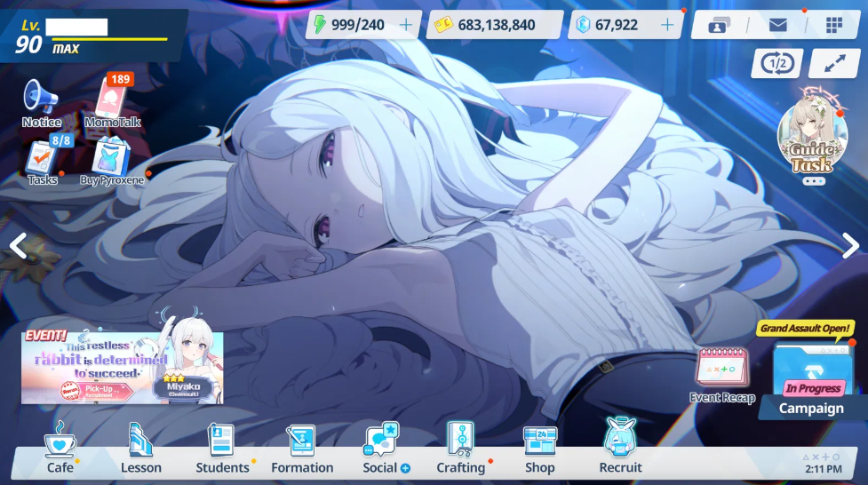Open the Miyako Swimsuit event banner
This screenshot has width=868, height=485.
(x=123, y=365)
